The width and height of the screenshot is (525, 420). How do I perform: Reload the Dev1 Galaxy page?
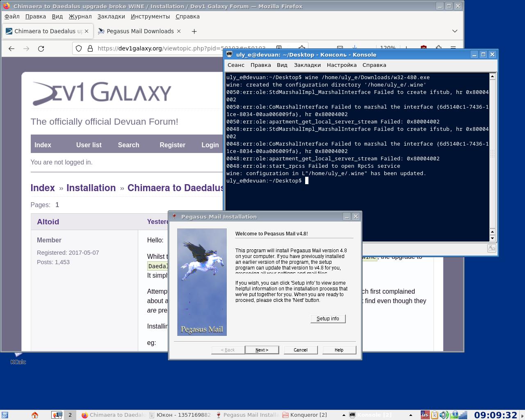click(41, 48)
